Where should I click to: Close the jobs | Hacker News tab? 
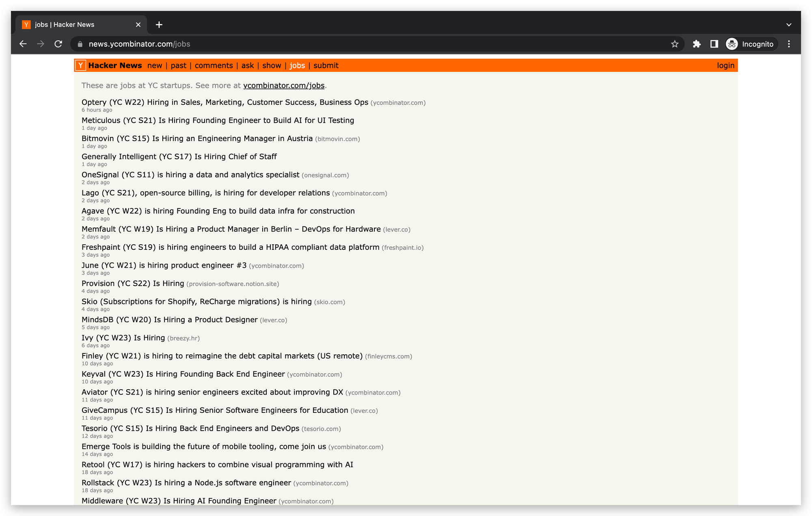[138, 24]
